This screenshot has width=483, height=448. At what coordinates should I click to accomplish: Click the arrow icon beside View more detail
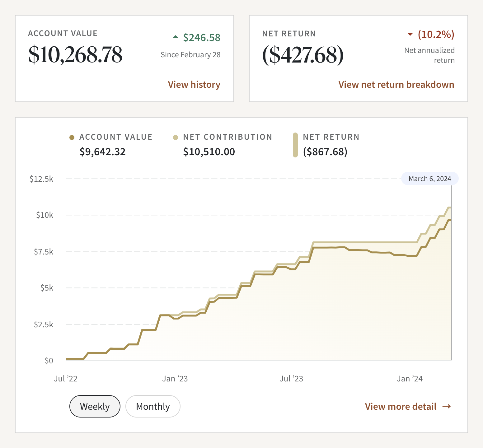tap(447, 407)
